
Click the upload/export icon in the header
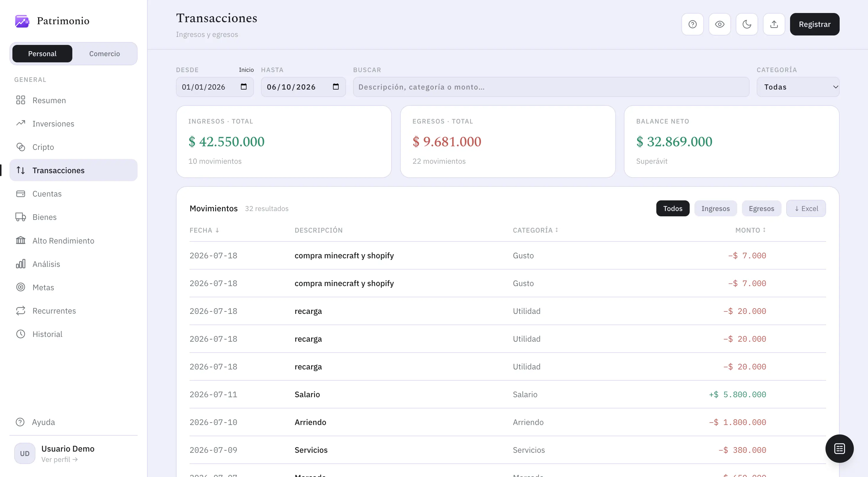point(774,24)
